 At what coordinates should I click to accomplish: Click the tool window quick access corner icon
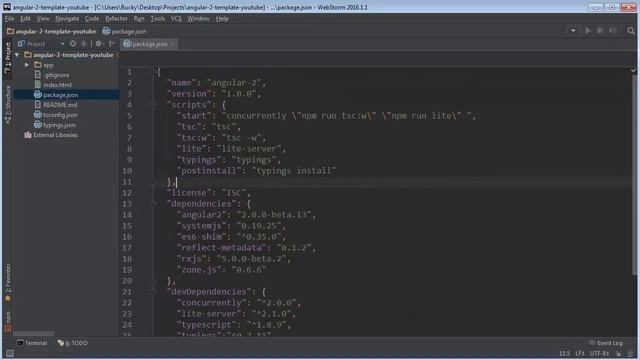click(x=9, y=353)
